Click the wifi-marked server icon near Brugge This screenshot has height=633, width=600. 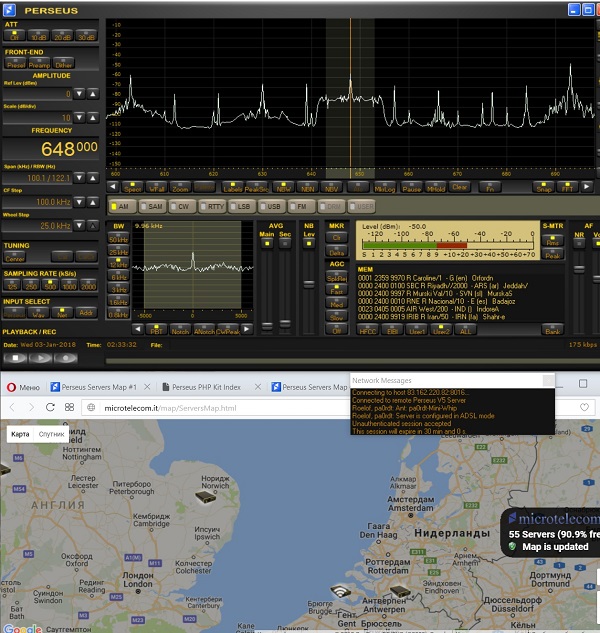(340, 591)
